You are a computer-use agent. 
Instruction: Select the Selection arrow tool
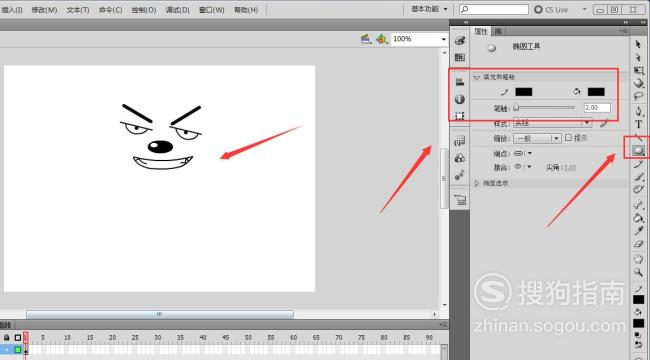638,44
